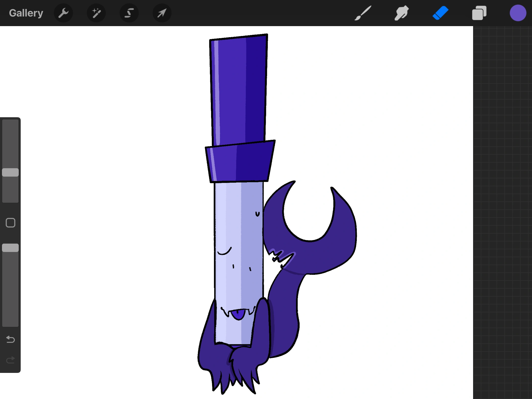532x399 pixels.
Task: Open the purple color swatch picker
Action: (518, 13)
